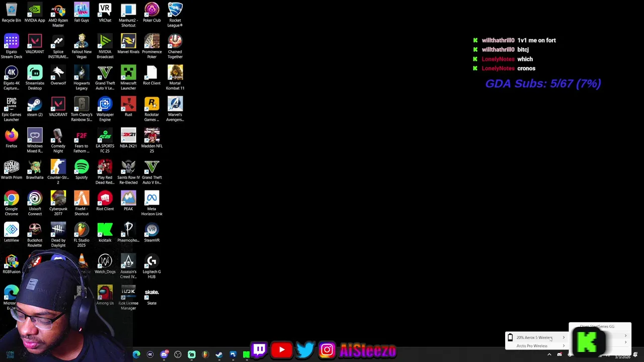
Task: Open Elgato Stream Deck shortcut
Action: (x=11, y=47)
